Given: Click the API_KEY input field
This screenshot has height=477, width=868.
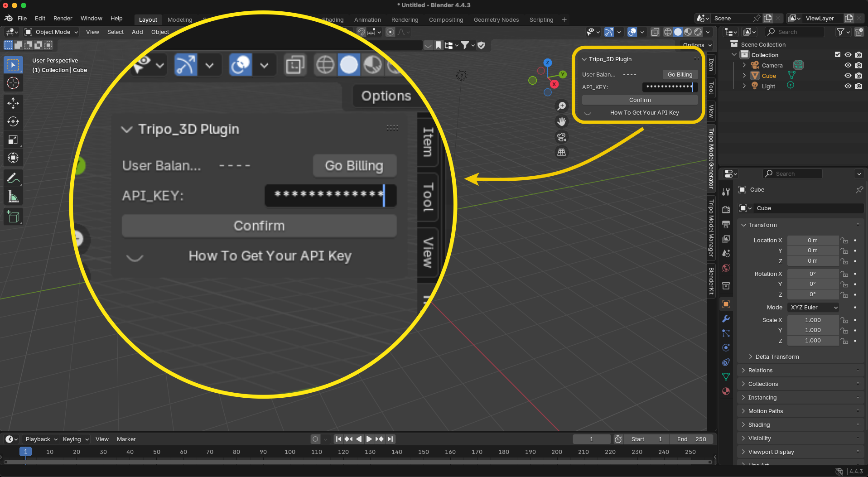Looking at the screenshot, I should tap(670, 87).
